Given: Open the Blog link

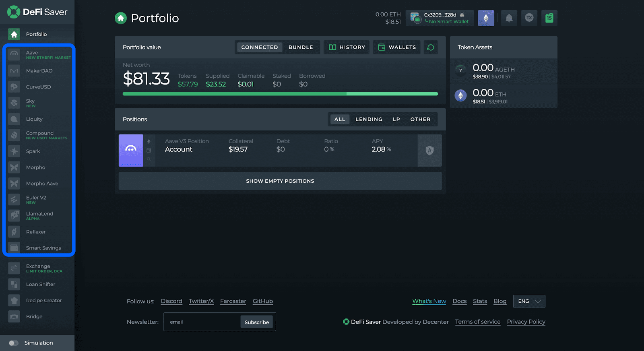Looking at the screenshot, I should 500,301.
